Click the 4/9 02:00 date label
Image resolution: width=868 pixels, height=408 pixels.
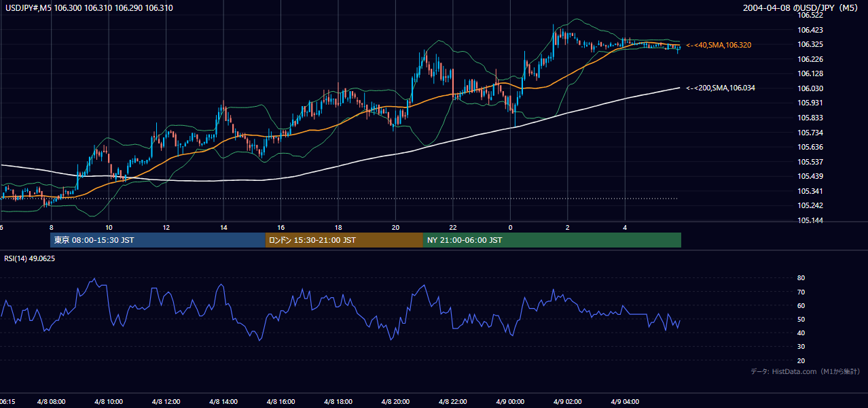(x=567, y=402)
